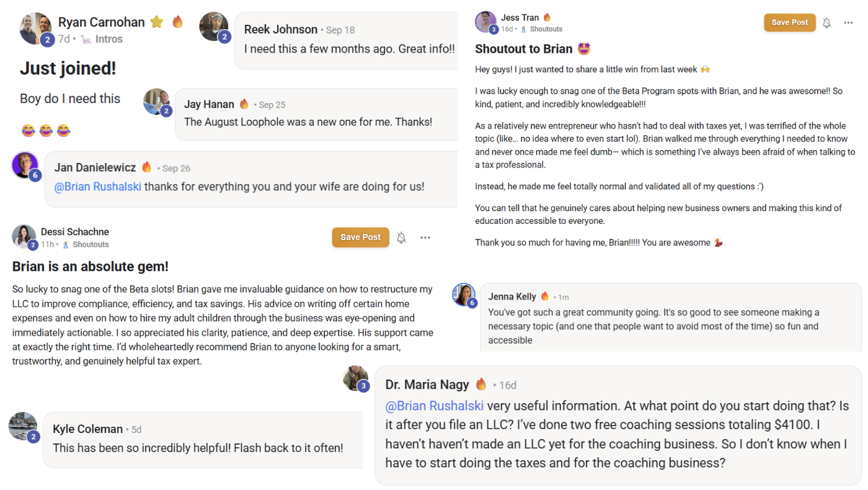This screenshot has width=868, height=490.
Task: Click Reek Johnson's avatar picture
Action: click(x=214, y=27)
